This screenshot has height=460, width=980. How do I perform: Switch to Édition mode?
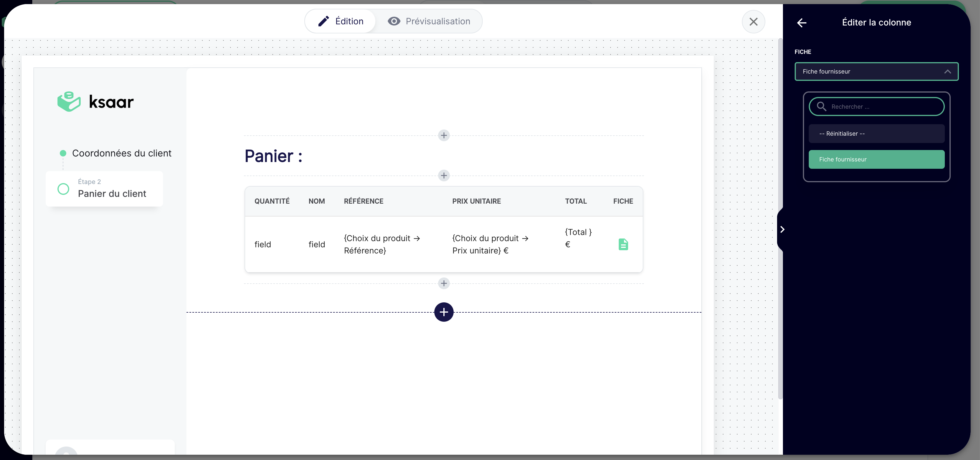pyautogui.click(x=340, y=21)
